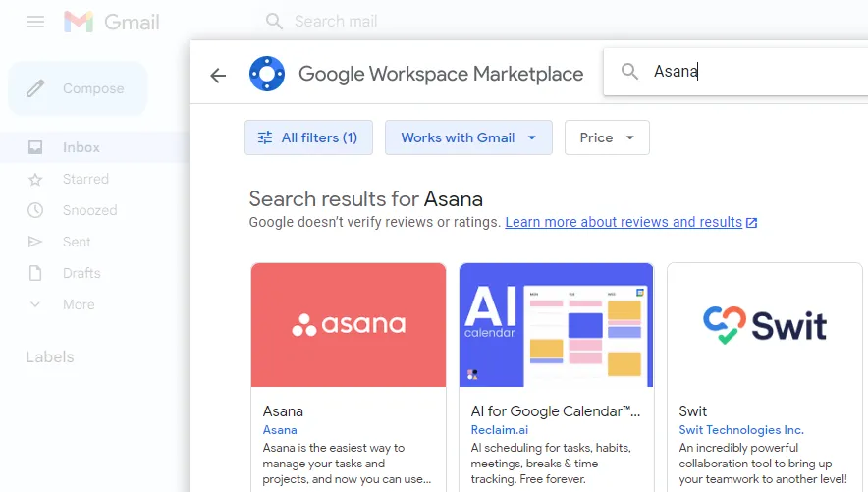Click the Compose pencil icon
Image resolution: width=868 pixels, height=492 pixels.
point(35,88)
